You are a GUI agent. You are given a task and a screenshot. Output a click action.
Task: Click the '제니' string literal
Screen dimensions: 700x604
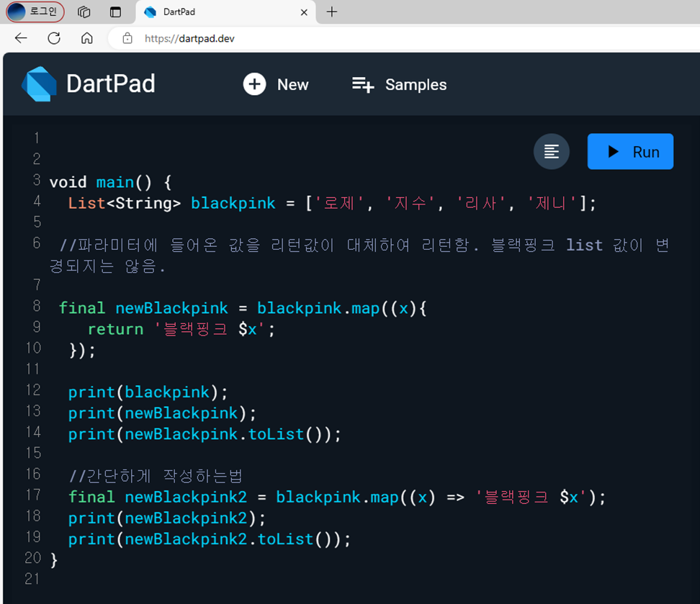coord(552,204)
